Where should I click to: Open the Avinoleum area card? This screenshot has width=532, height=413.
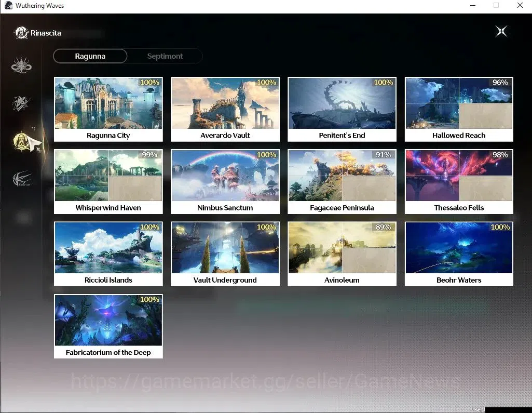[342, 254]
